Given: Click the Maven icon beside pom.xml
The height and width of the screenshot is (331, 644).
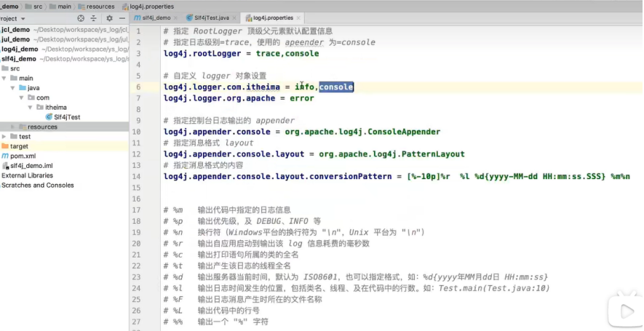Looking at the screenshot, I should [5, 156].
